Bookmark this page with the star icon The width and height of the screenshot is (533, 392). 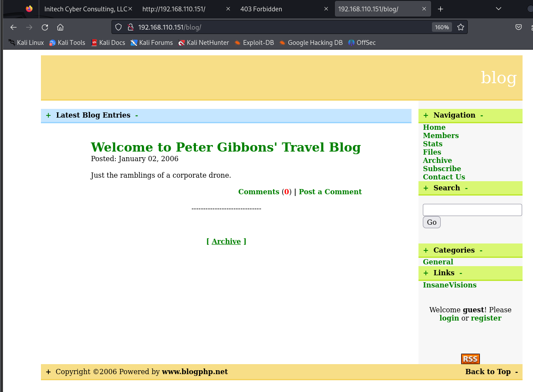click(461, 27)
